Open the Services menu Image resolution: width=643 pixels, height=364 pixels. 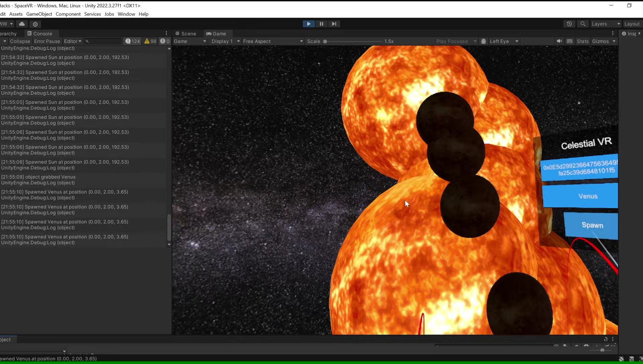coord(92,14)
